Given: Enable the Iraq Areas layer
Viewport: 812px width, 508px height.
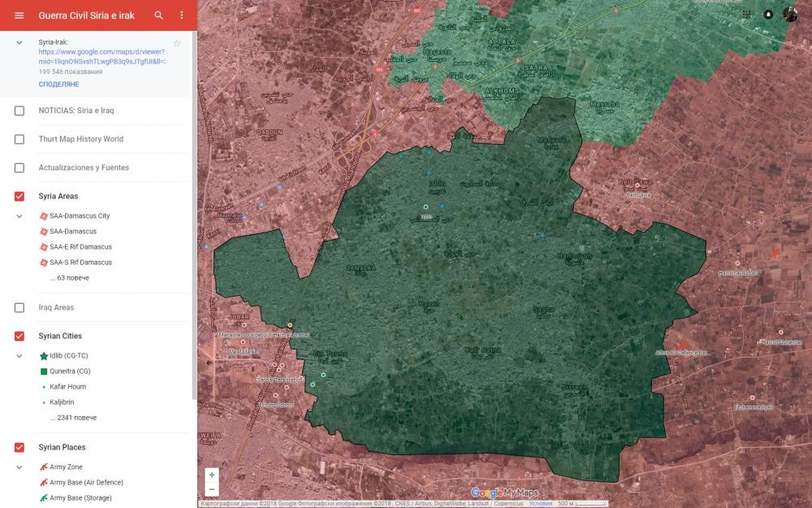Looking at the screenshot, I should 19,308.
